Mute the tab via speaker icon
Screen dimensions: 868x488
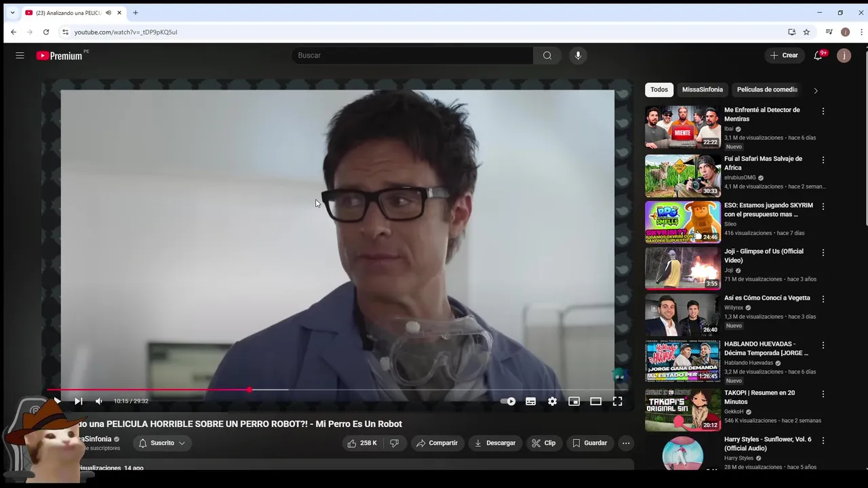click(108, 13)
